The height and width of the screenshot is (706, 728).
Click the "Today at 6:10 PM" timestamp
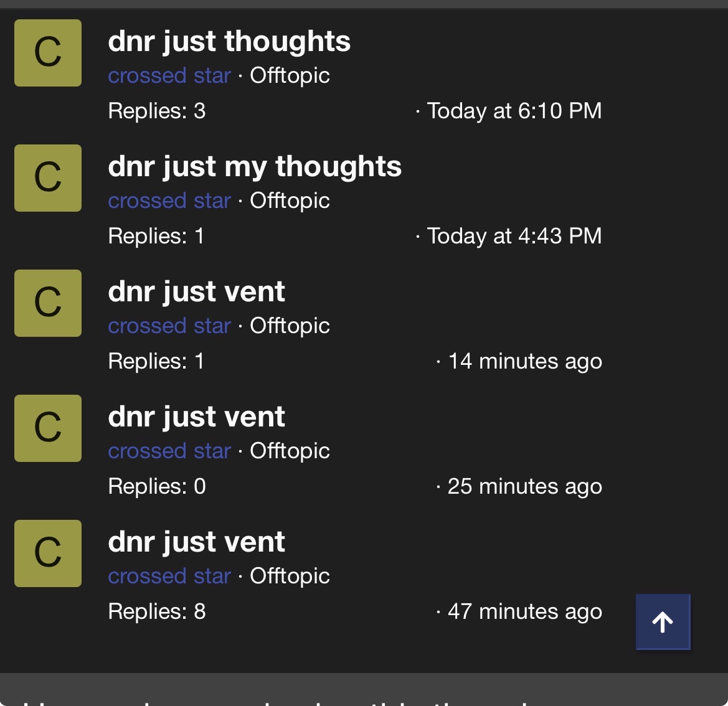[x=514, y=111]
